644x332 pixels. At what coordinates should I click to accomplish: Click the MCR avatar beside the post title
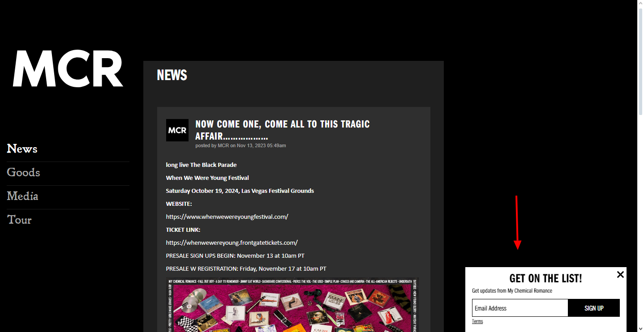[x=177, y=130]
